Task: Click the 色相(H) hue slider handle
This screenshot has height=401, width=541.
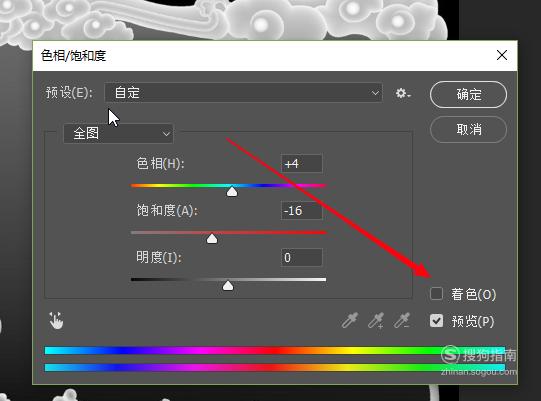Action: pyautogui.click(x=232, y=192)
